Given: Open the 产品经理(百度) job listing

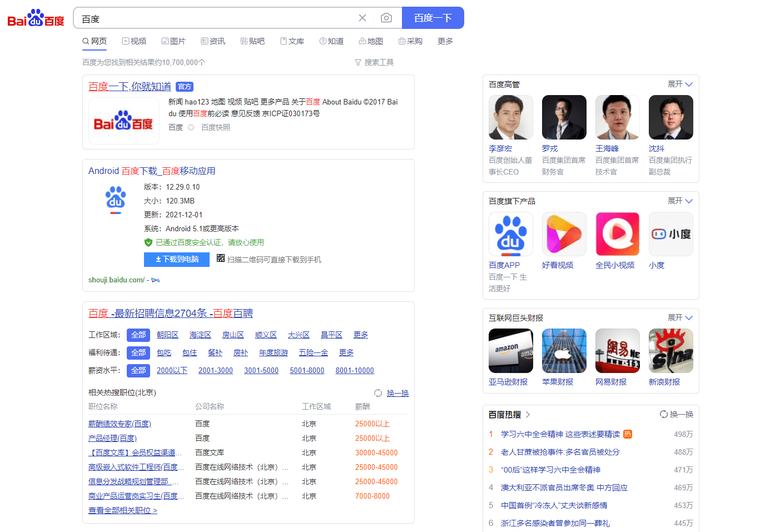Looking at the screenshot, I should coord(113,438).
